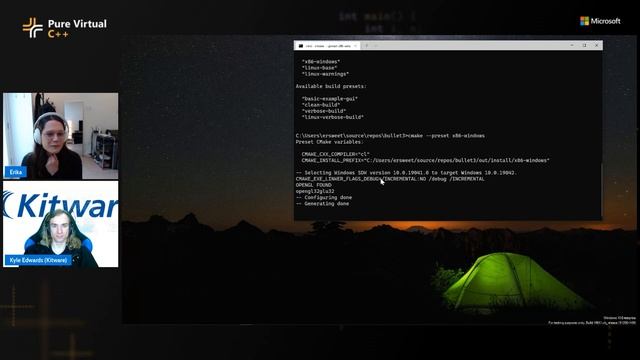Select the cmd terminal tab
The width and height of the screenshot is (640, 360).
(328, 46)
